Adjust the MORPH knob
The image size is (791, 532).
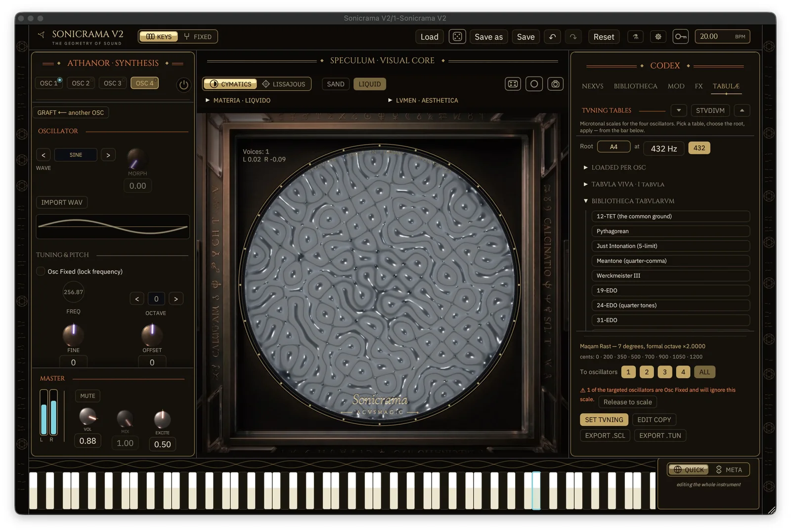136,159
